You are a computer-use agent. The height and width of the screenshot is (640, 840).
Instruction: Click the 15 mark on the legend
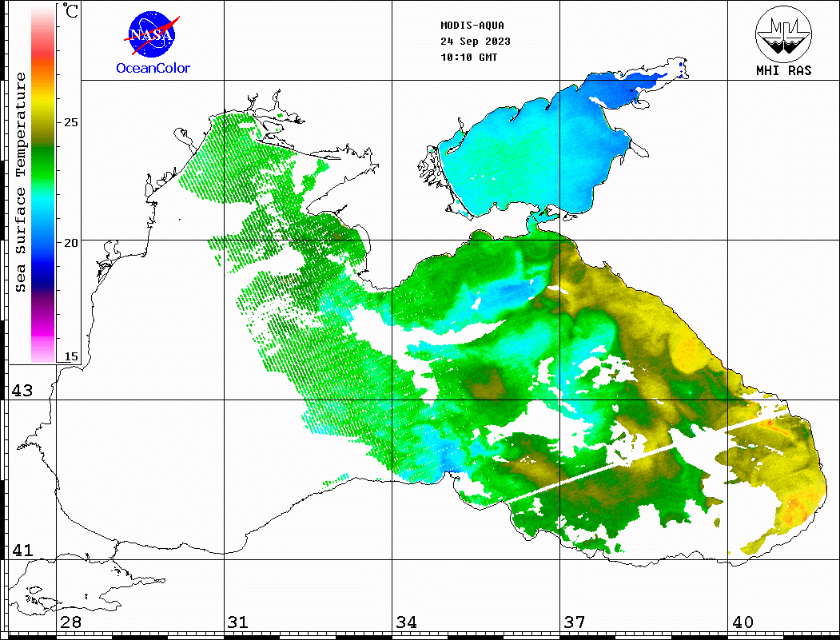tap(70, 356)
